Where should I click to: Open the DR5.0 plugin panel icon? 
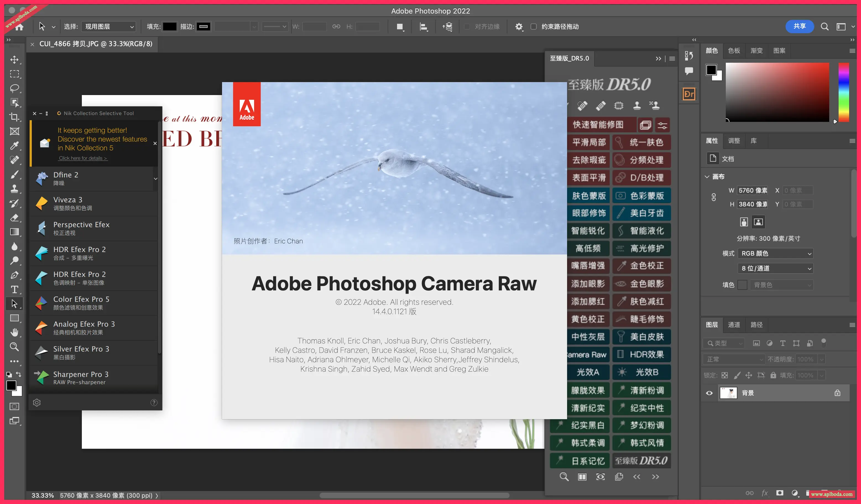689,94
